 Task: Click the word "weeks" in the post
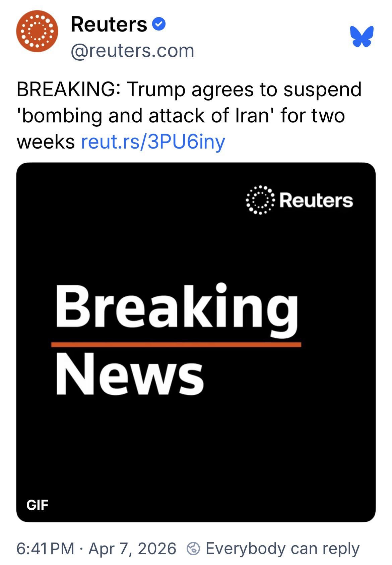[46, 142]
